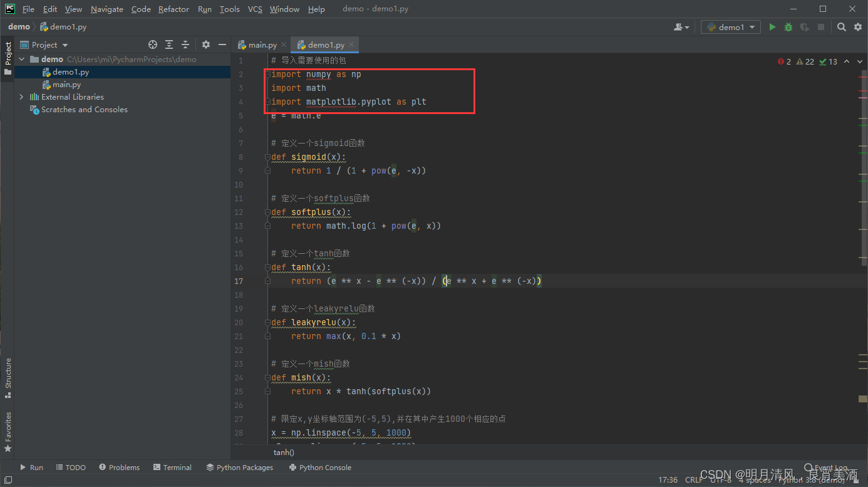This screenshot has width=868, height=487.
Task: Click the CRLF line separator indicator
Action: tap(694, 480)
